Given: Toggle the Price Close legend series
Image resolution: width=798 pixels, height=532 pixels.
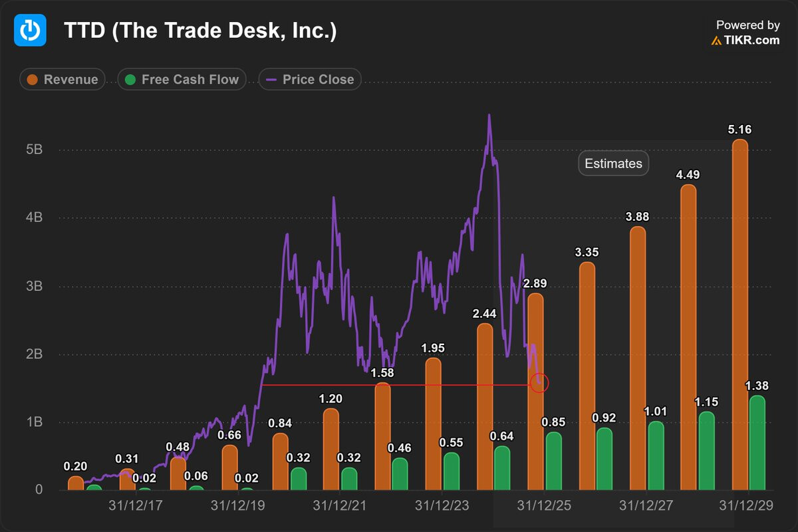Looking at the screenshot, I should [310, 80].
